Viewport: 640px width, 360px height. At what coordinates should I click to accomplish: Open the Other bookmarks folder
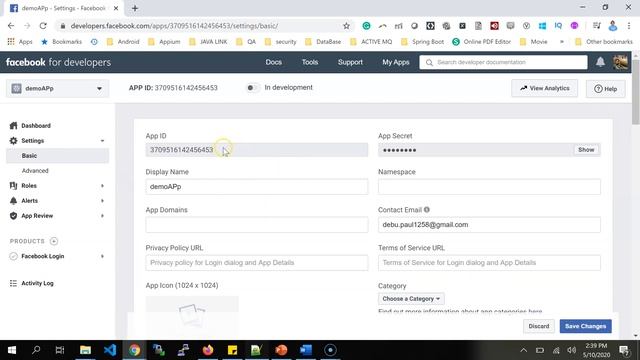coord(603,42)
